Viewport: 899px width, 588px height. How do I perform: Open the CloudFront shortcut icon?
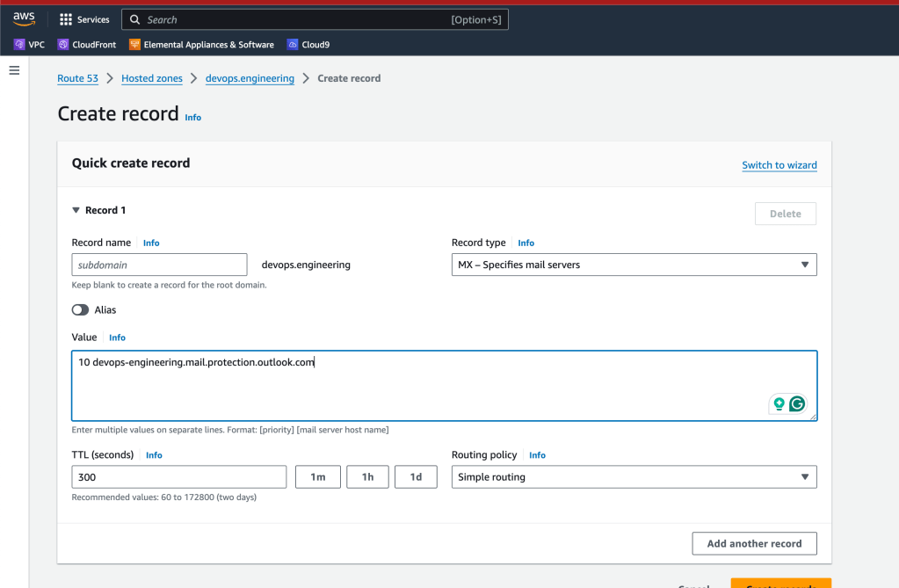tap(63, 44)
